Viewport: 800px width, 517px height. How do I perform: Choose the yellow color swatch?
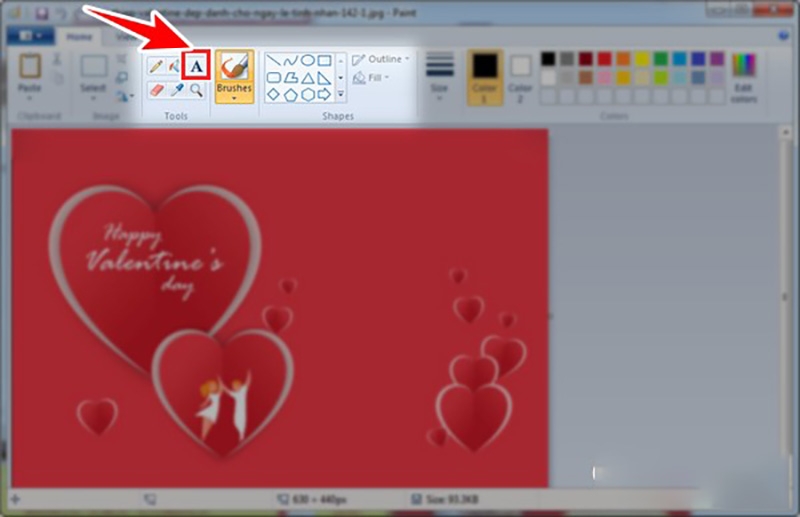coord(642,59)
